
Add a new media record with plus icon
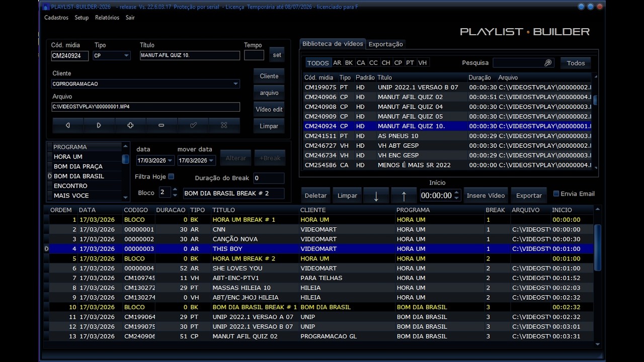tap(130, 125)
